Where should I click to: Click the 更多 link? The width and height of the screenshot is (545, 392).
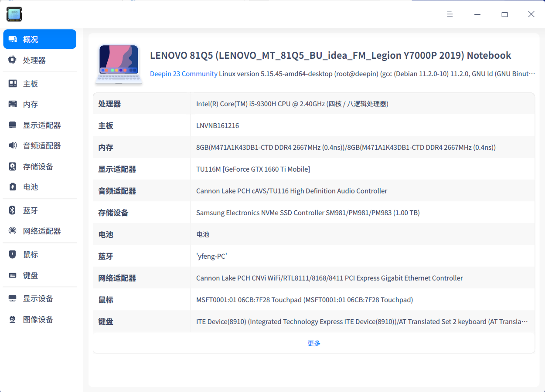[314, 343]
